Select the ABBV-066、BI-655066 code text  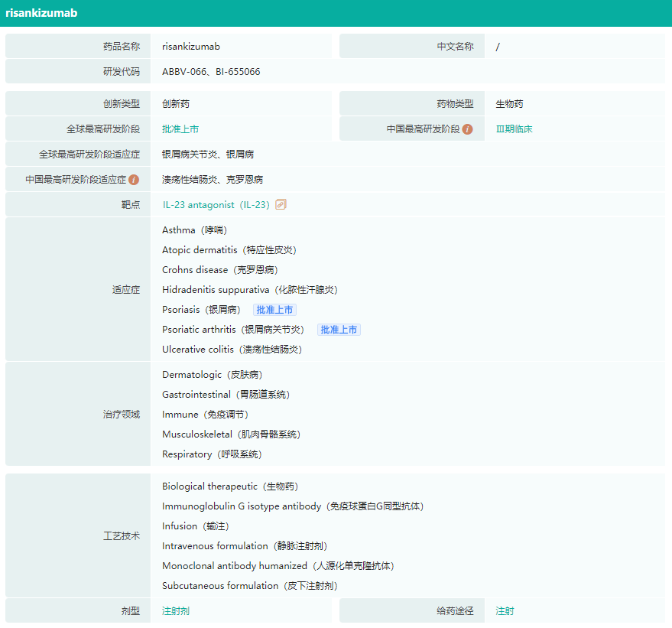pyautogui.click(x=211, y=72)
